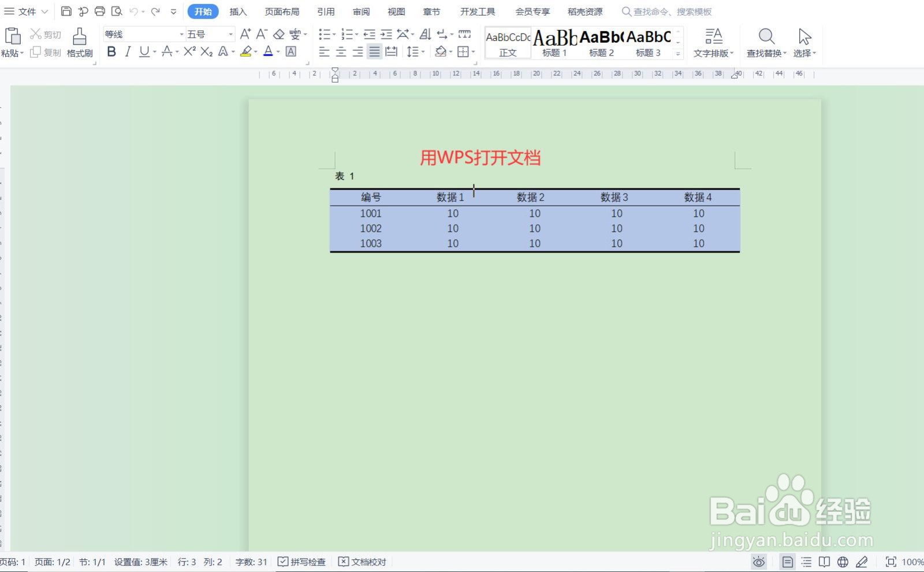Click the 剪切 cut button
Viewport: 924px width, 572px height.
(46, 35)
